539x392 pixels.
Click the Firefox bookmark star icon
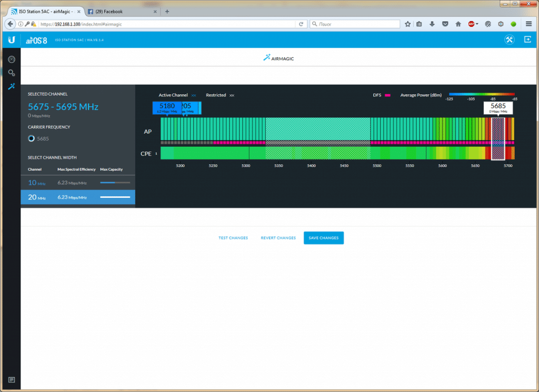coord(407,24)
